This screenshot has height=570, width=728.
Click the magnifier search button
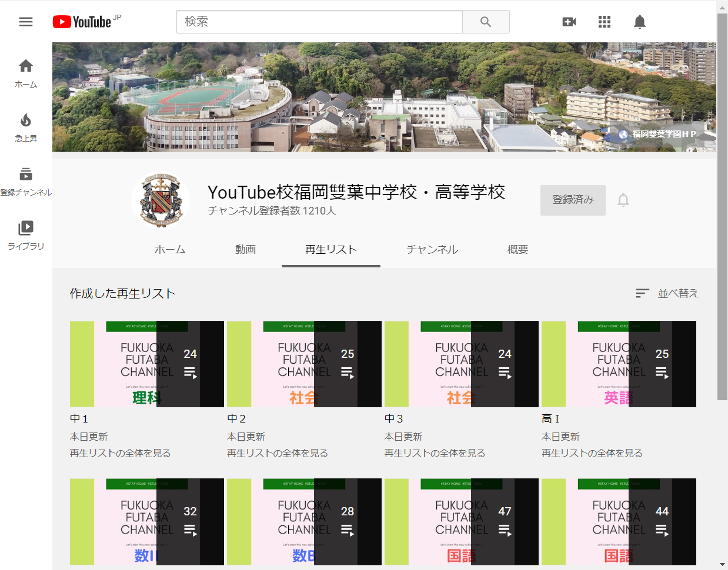coord(486,22)
